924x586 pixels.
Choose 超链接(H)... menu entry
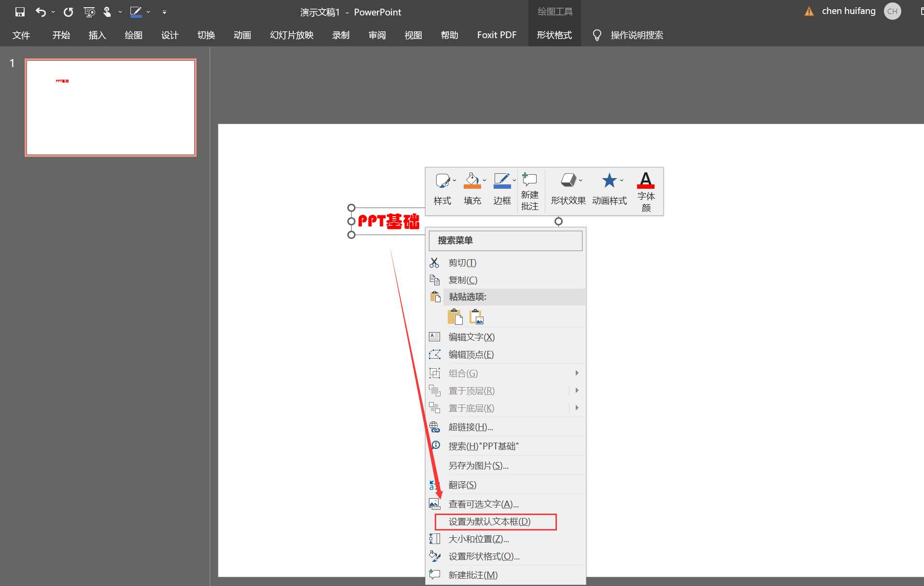pyautogui.click(x=505, y=427)
